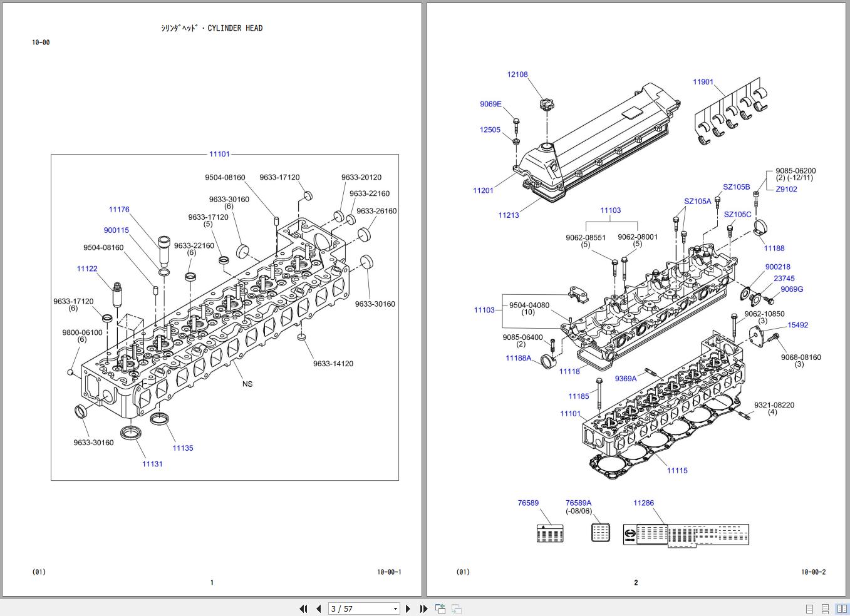Click the 9633-20120 part label

tap(361, 178)
